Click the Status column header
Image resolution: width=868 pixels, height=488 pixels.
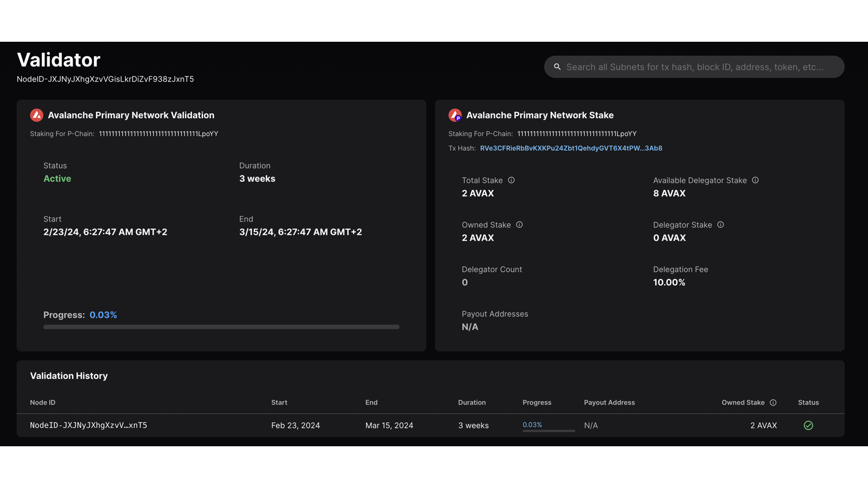pos(808,402)
